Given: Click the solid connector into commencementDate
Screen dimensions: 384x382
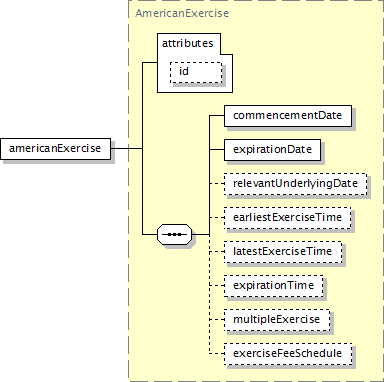Looking at the screenshot, I should coord(217,116).
